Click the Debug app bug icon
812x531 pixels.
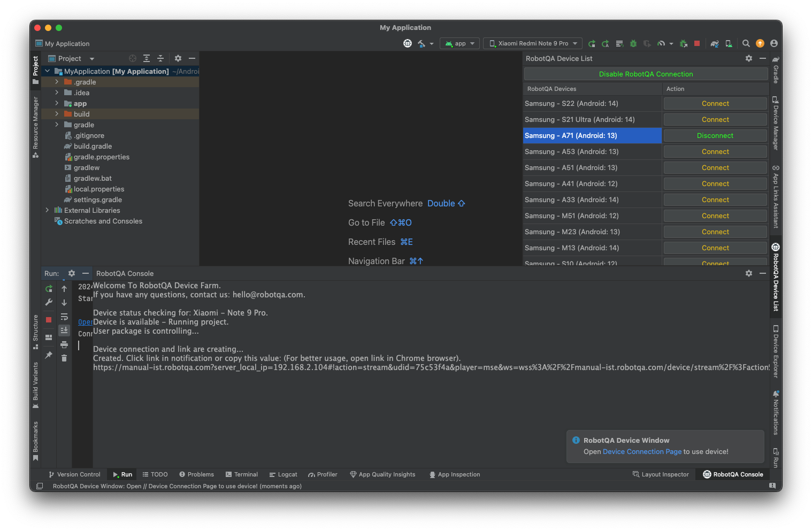[x=633, y=44]
